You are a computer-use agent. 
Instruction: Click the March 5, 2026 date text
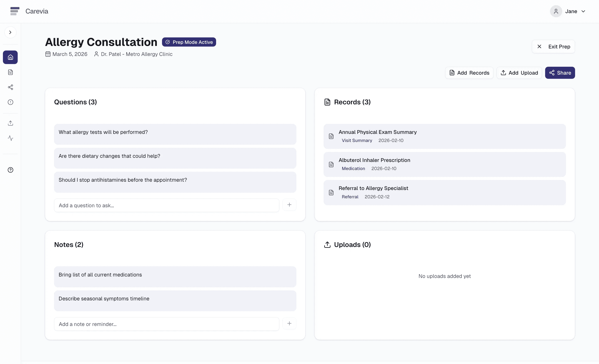70,54
